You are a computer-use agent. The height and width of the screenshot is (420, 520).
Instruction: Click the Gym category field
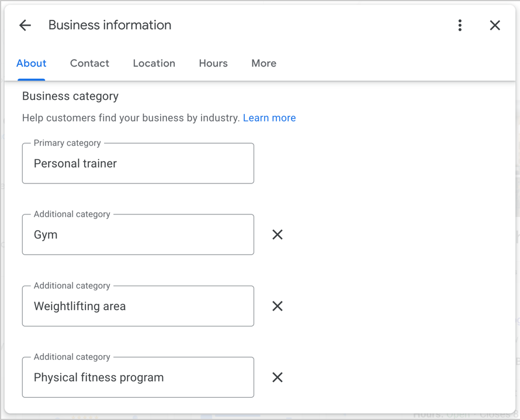[x=138, y=235]
